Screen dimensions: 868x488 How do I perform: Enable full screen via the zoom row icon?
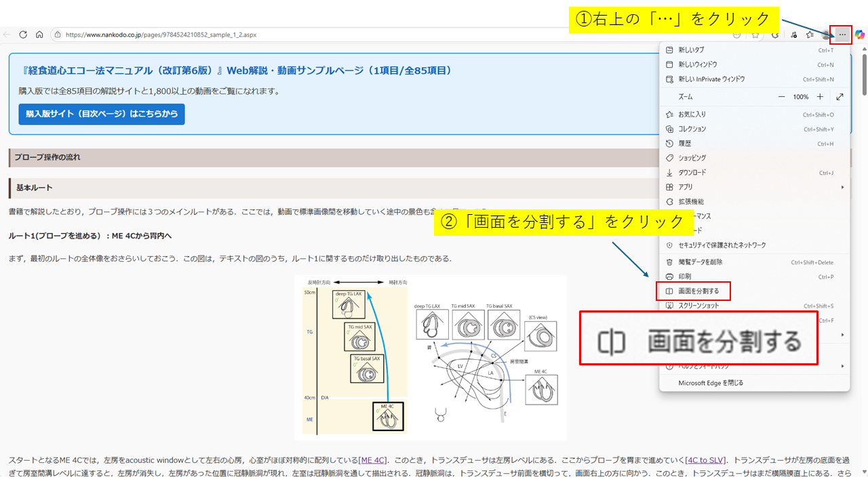pyautogui.click(x=840, y=97)
